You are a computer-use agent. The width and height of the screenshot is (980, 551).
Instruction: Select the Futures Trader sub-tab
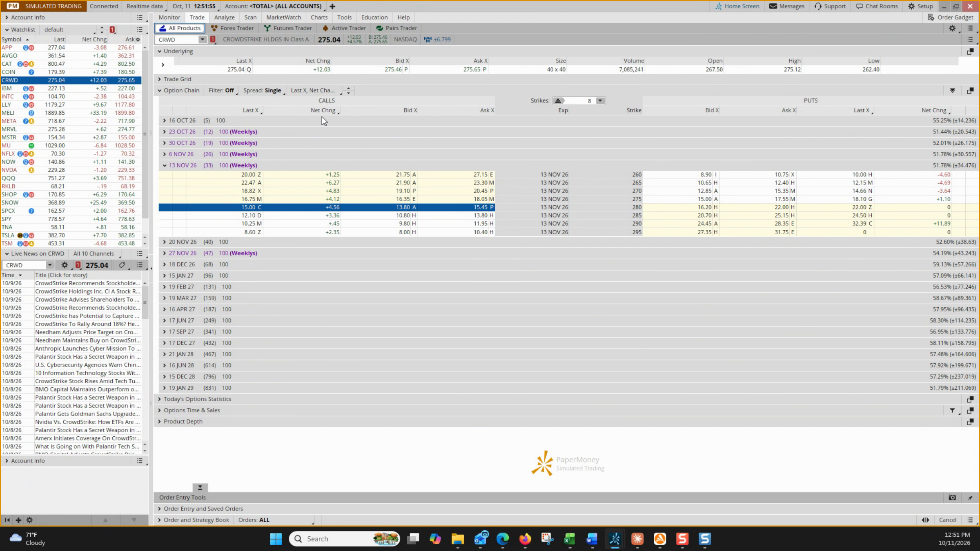click(288, 28)
